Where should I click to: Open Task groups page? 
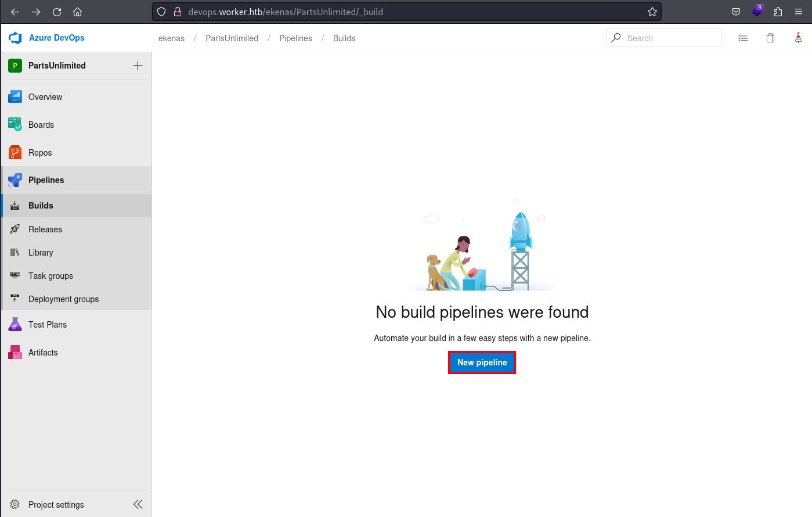[77, 276]
